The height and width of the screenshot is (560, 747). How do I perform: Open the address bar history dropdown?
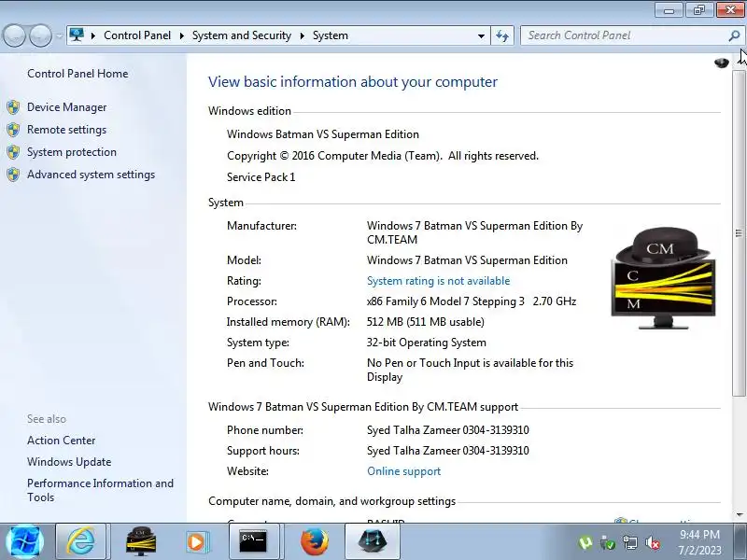tap(481, 35)
